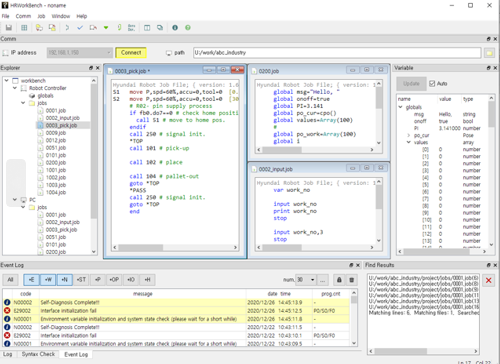Viewport: 500px width, 364px height.
Task: Click the yellow Connect button
Action: click(x=131, y=53)
